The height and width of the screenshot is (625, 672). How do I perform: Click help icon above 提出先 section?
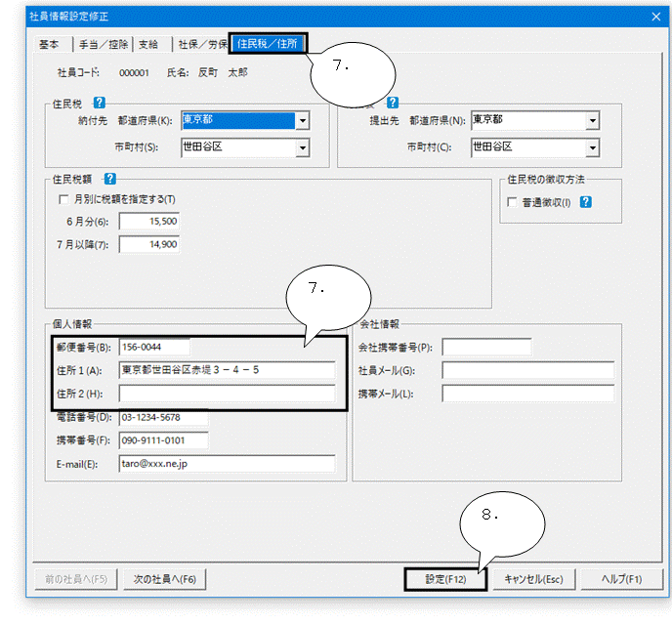393,103
